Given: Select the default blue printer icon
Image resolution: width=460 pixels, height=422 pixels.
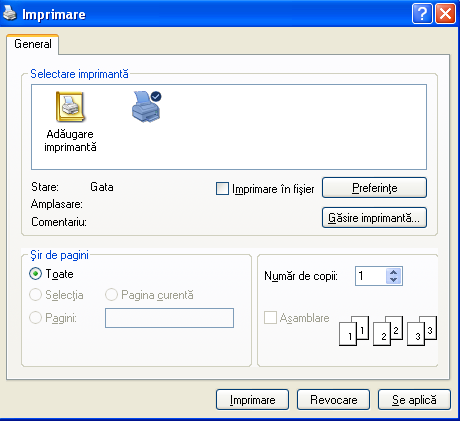Looking at the screenshot, I should pos(146,106).
